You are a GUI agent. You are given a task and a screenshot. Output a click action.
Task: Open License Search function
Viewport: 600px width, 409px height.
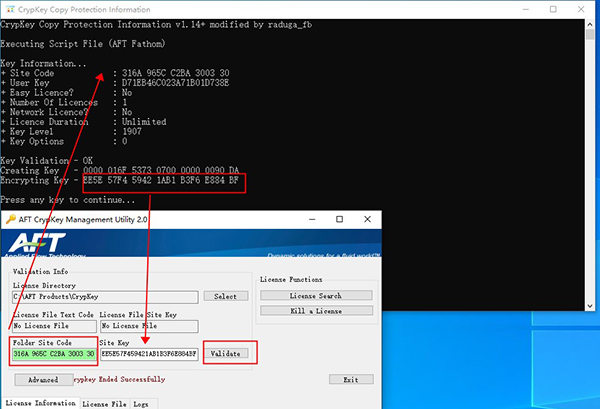[x=316, y=295]
